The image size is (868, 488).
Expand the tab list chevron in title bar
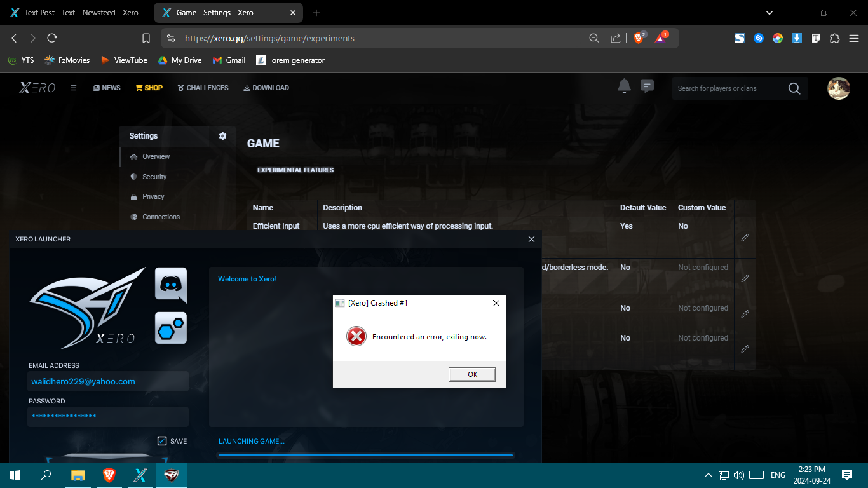(x=770, y=13)
